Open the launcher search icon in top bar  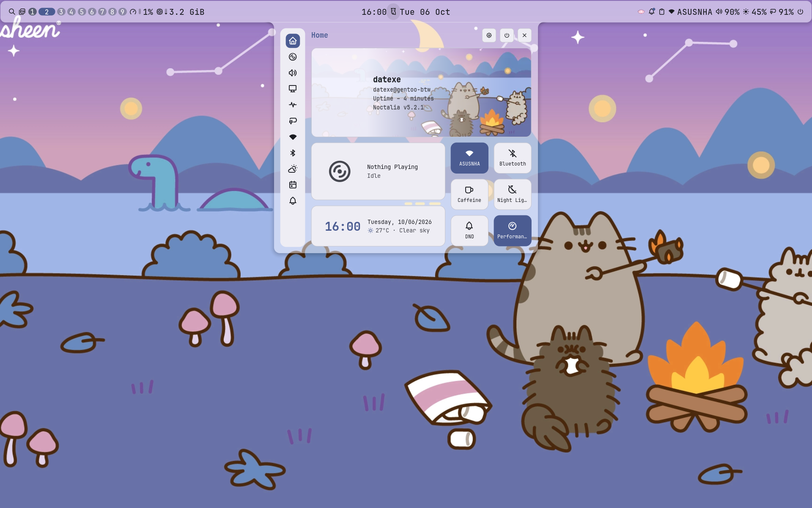coord(12,12)
